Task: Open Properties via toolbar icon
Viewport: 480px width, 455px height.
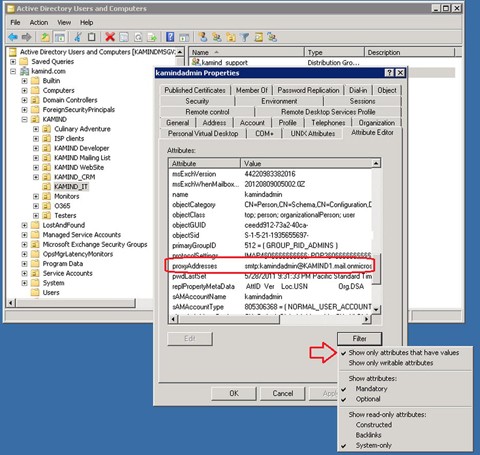Action: pyautogui.click(x=124, y=37)
